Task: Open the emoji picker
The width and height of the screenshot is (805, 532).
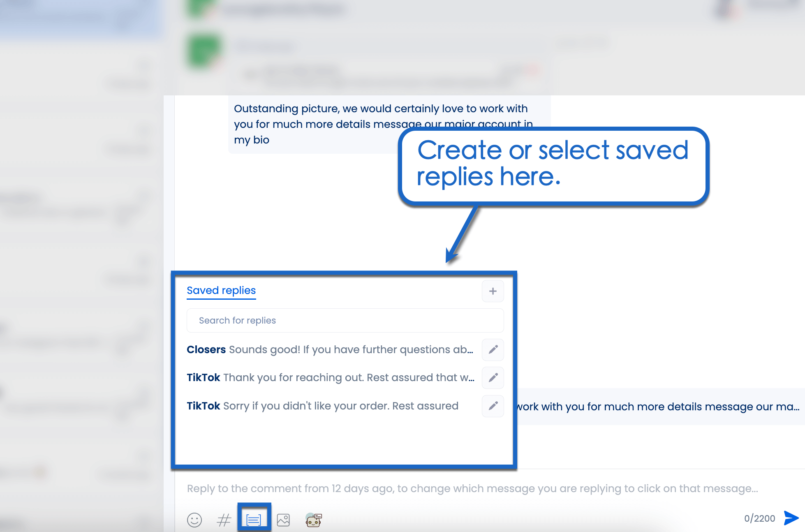Action: tap(194, 519)
